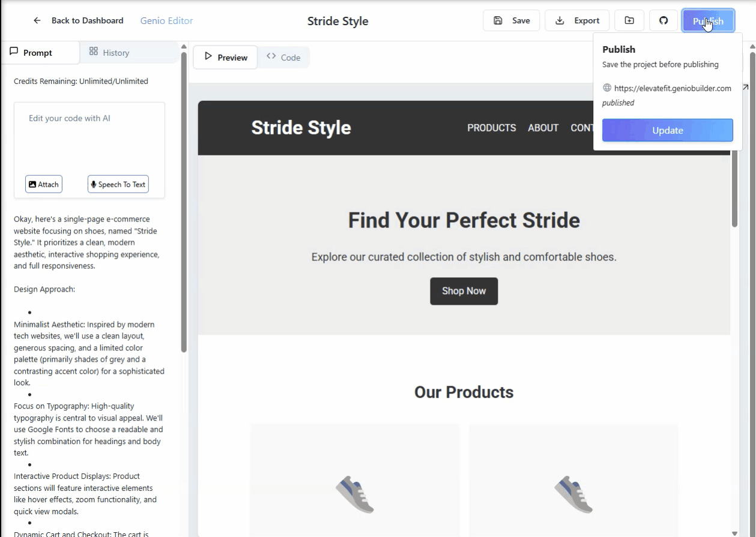756x537 pixels.
Task: Open the elevatefit.geniobuilder.com link
Action: coord(673,88)
